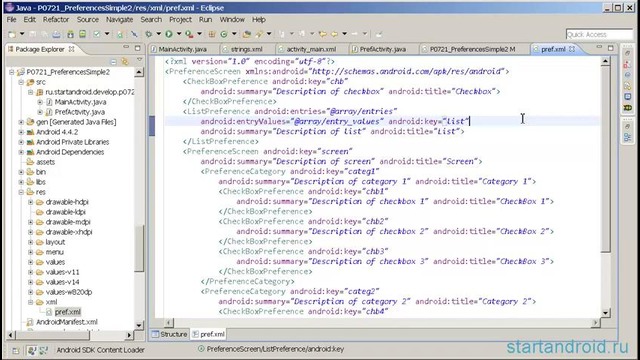Open the Run button dropdown arrow
Viewport: 640px width, 360px height.
point(179,34)
